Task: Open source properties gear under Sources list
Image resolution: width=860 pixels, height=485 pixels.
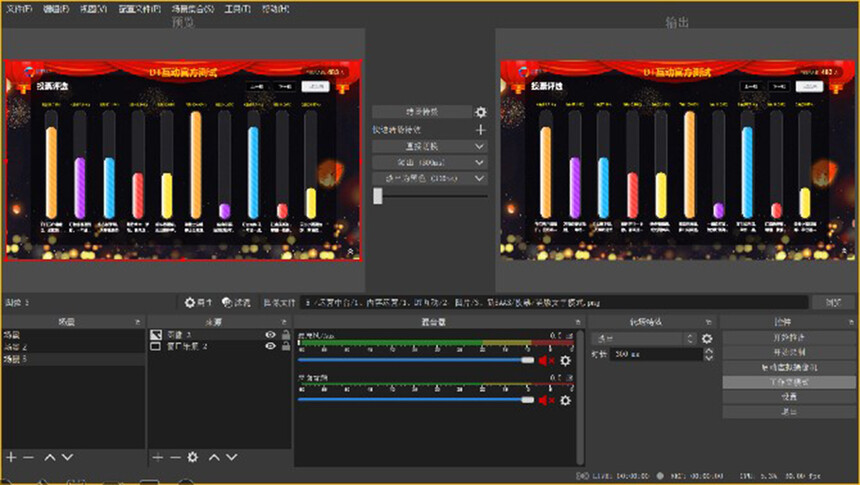Action: point(193,457)
